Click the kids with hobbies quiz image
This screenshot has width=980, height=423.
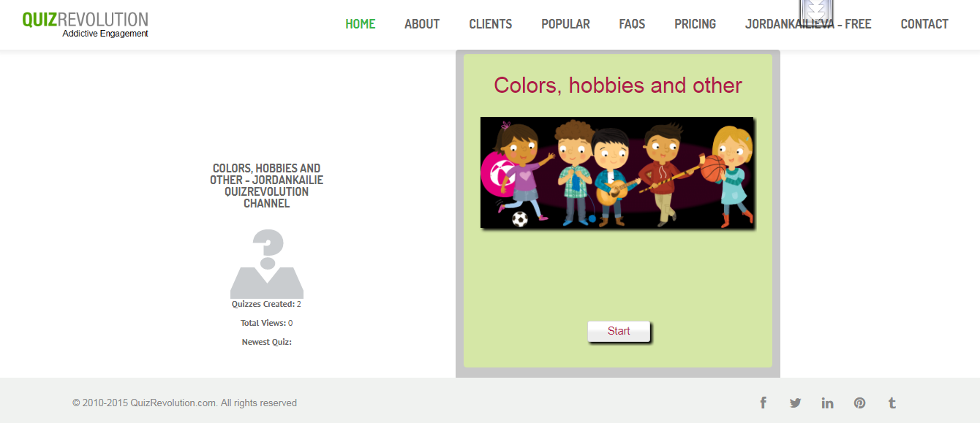(617, 172)
